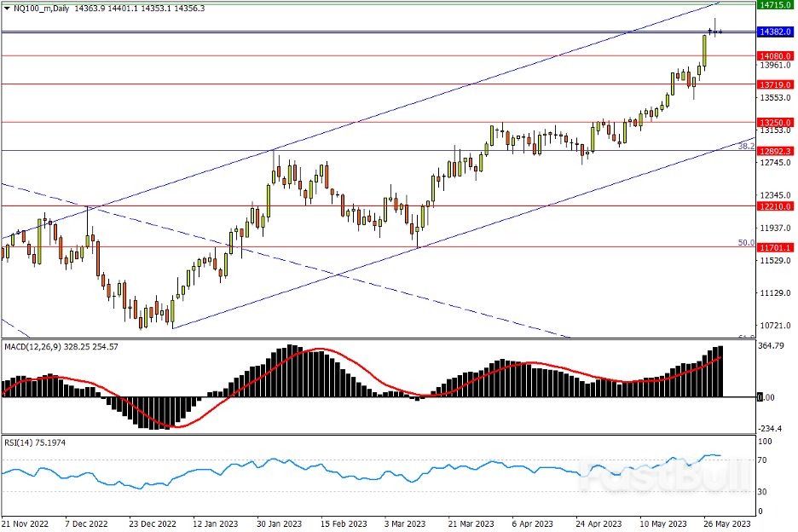Click the current price label 14382.0
This screenshot has width=798, height=532.
[x=775, y=32]
